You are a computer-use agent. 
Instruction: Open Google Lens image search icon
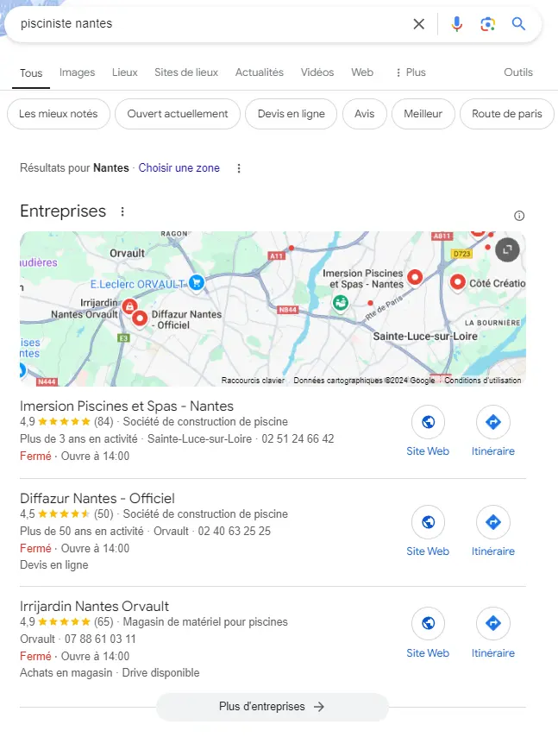[487, 24]
